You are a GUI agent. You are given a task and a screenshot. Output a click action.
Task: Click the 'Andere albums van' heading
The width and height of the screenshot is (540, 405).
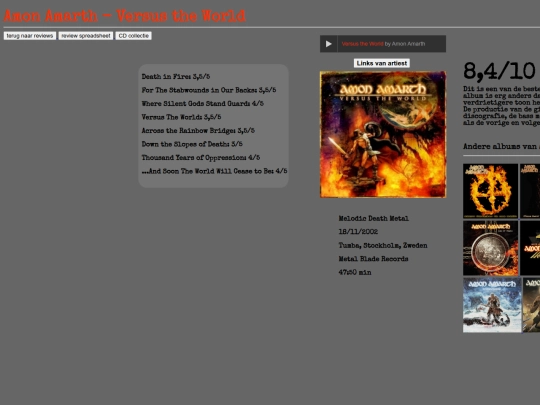pos(501,146)
